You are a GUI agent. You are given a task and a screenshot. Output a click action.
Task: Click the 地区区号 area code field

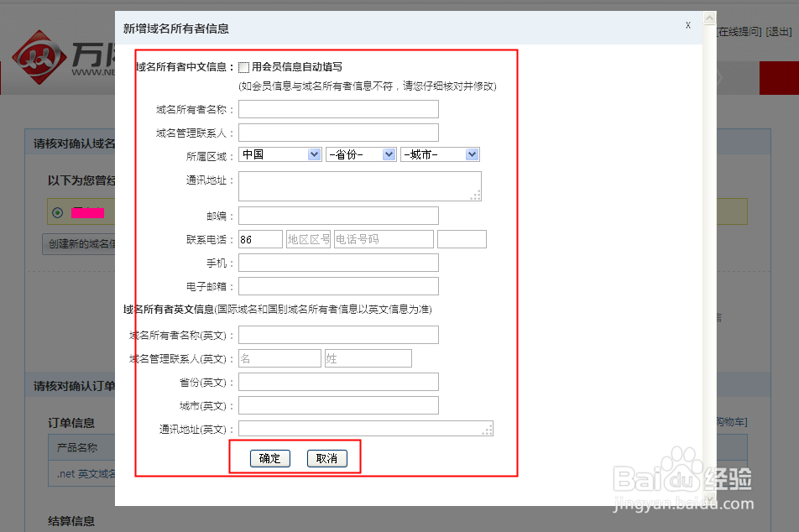pyautogui.click(x=306, y=238)
